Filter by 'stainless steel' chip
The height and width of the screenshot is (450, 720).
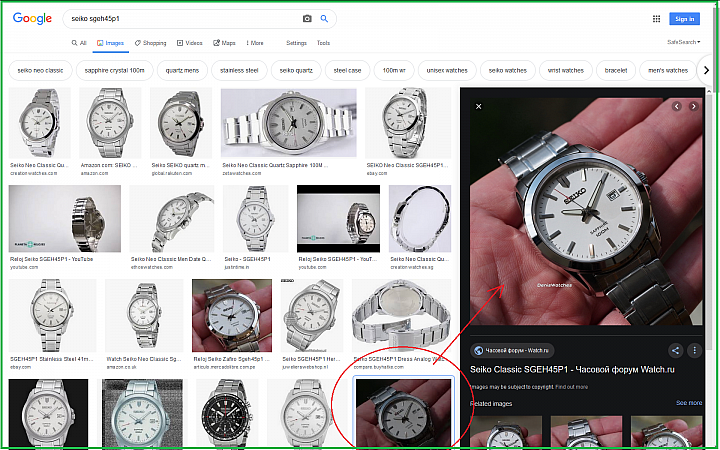239,71
